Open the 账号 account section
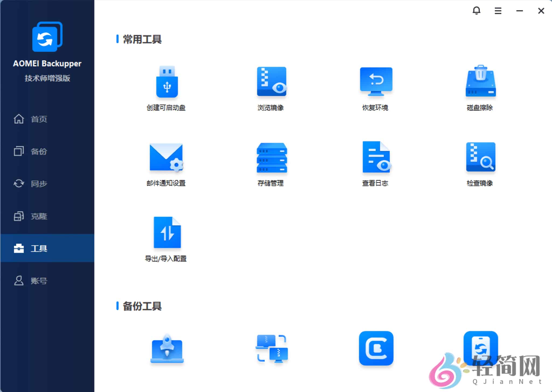The height and width of the screenshot is (392, 552). point(39,281)
